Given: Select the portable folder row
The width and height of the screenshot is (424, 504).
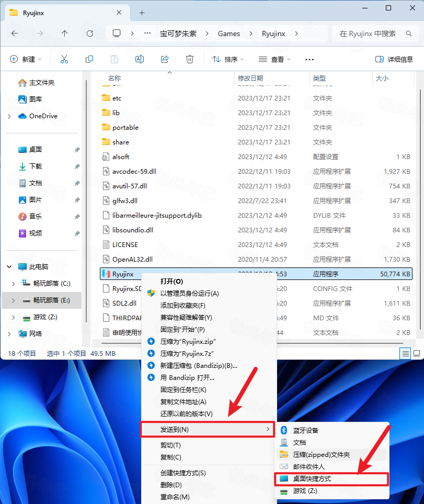Looking at the screenshot, I should (x=256, y=128).
